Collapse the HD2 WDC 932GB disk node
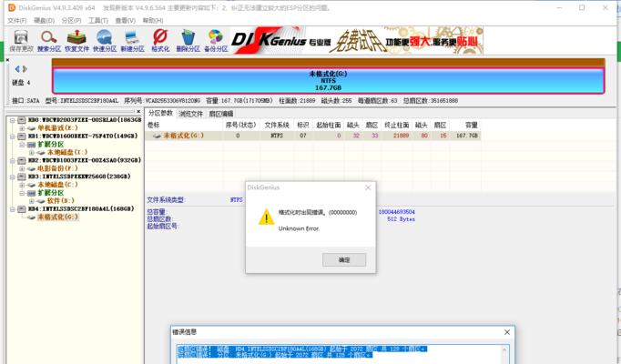Viewport: 621px width, 364px height. pyautogui.click(x=12, y=160)
